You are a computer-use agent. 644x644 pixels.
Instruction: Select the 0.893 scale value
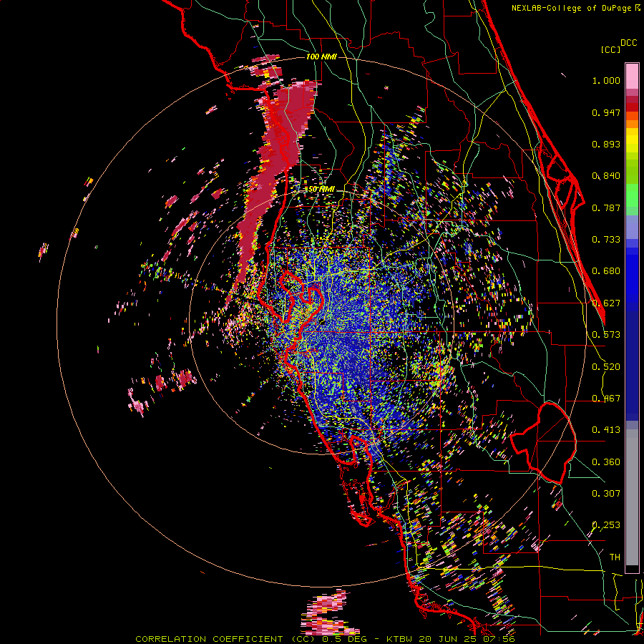click(x=606, y=144)
